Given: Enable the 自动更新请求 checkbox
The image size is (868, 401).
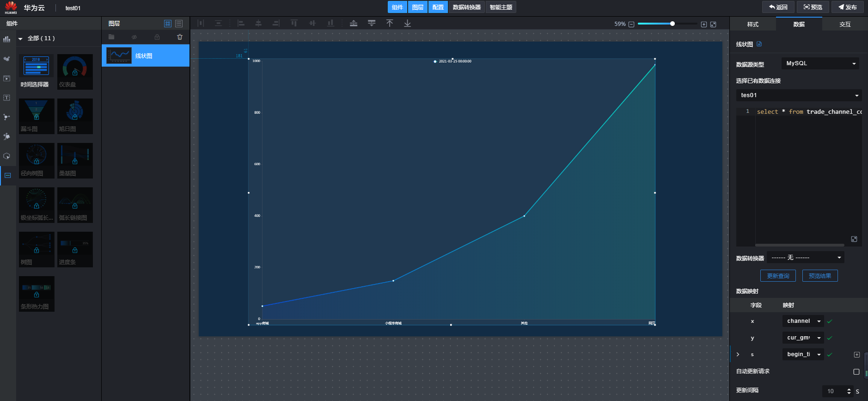Looking at the screenshot, I should pos(856,371).
